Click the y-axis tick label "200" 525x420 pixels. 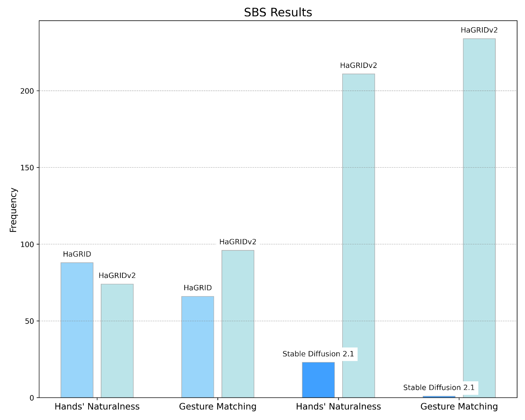pyautogui.click(x=27, y=91)
